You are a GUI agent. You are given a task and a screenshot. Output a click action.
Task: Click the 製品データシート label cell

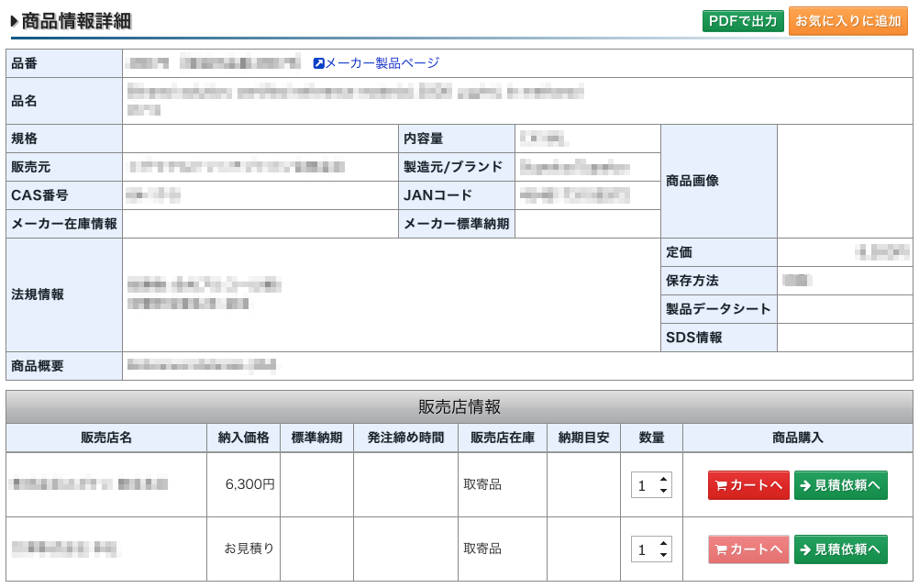click(x=718, y=309)
